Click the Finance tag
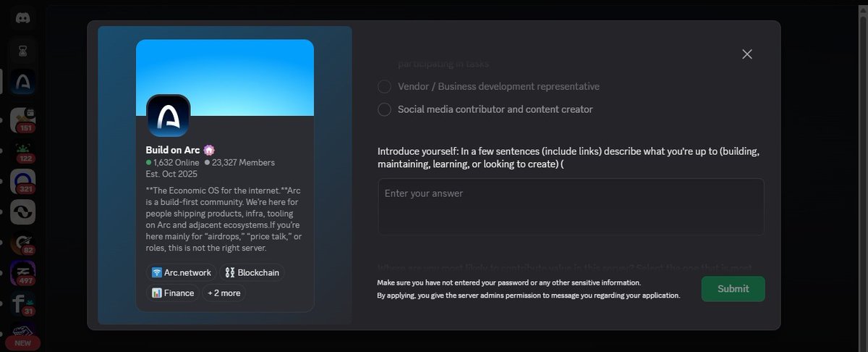Screen dimensions: 868x352 [x=173, y=293]
